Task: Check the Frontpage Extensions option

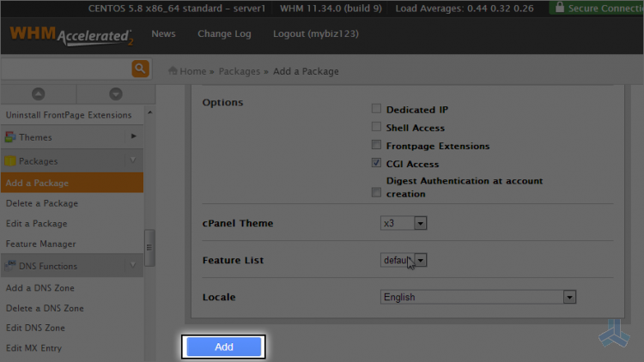Action: click(x=376, y=144)
